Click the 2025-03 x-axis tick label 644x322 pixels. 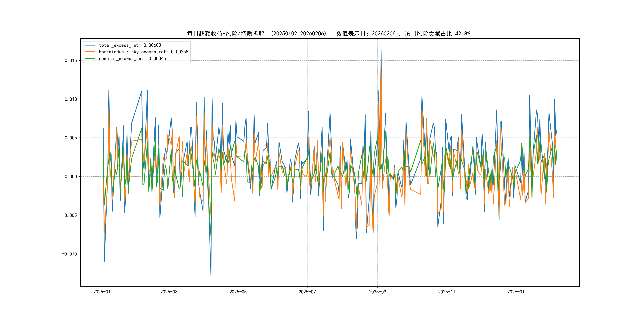click(169, 292)
